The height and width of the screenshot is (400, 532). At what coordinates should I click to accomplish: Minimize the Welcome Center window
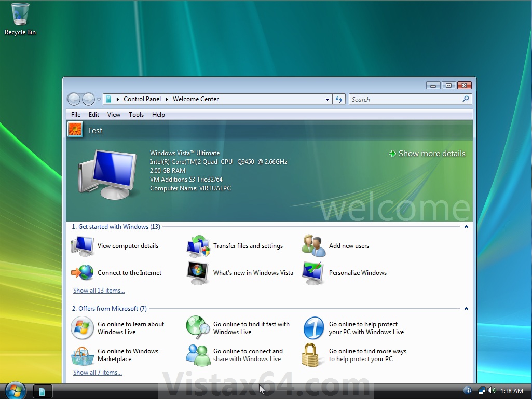coord(433,86)
